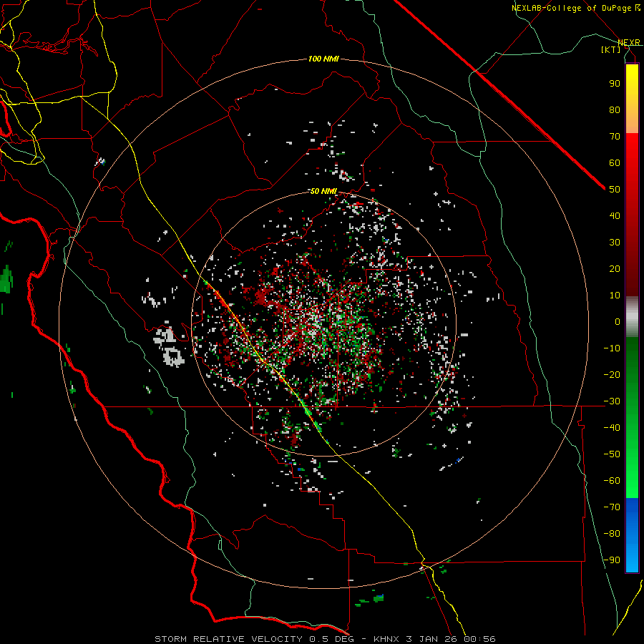Click the 90 value on the velocity scale
Viewport: 644px width, 644px height.
[x=615, y=84]
